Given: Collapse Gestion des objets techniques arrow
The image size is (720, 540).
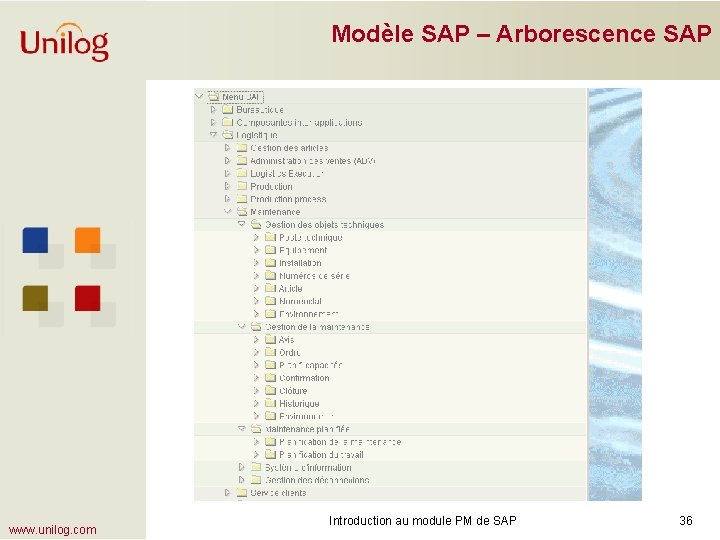Looking at the screenshot, I should pyautogui.click(x=242, y=225).
